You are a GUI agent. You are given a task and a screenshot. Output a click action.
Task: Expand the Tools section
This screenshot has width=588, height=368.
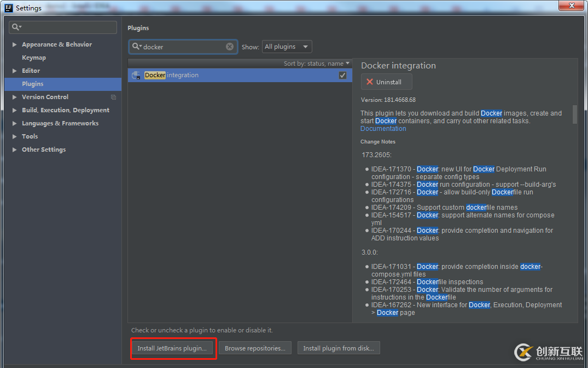(x=15, y=136)
